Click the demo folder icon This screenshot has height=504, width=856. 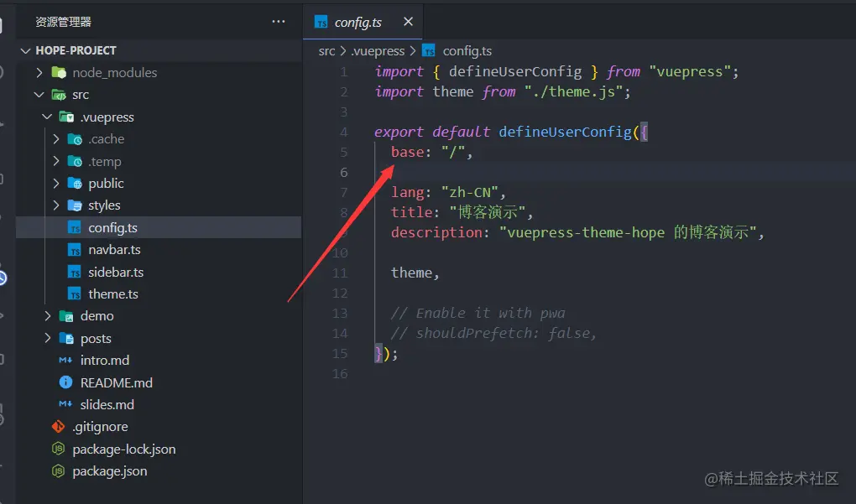click(66, 316)
